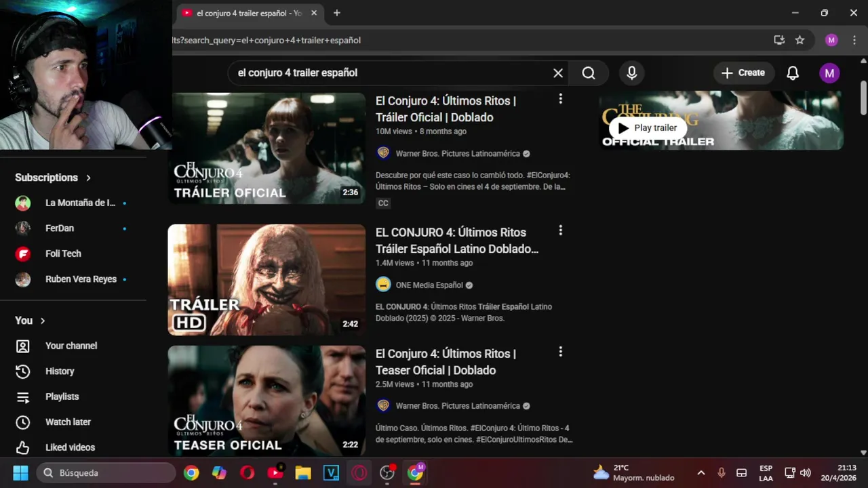Open options for Teaser Oficial Doblado video

pyautogui.click(x=560, y=352)
